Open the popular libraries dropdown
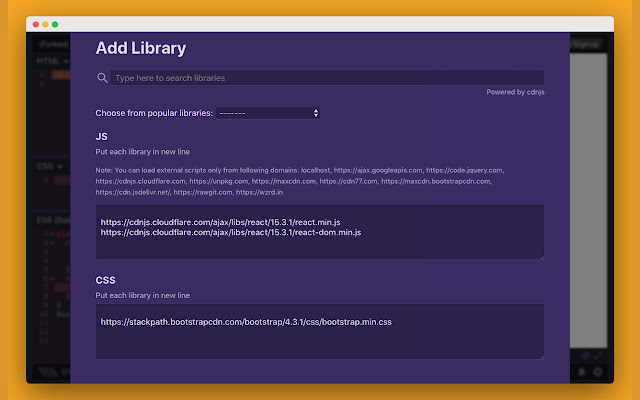Screen dimensions: 640x400 coord(267,113)
